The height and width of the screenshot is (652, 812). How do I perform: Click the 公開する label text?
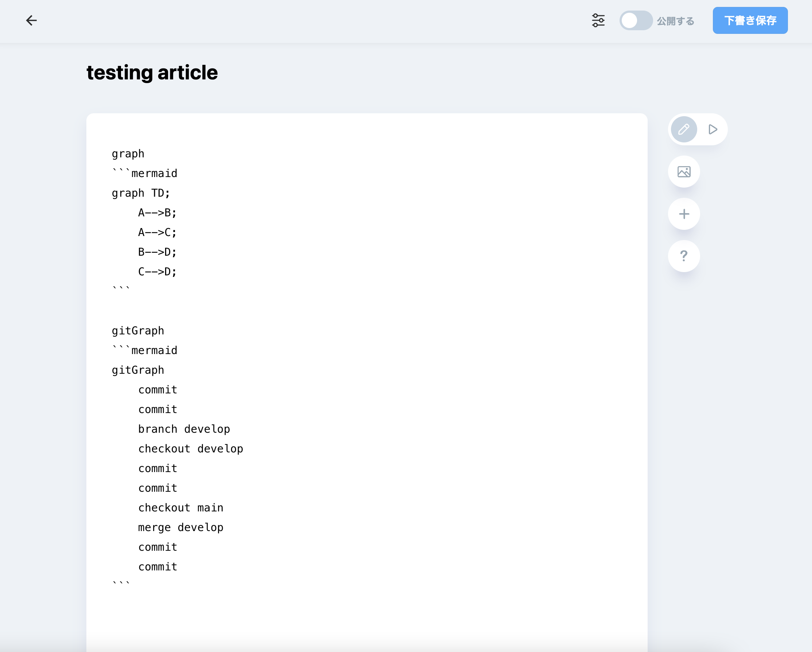[x=675, y=21]
